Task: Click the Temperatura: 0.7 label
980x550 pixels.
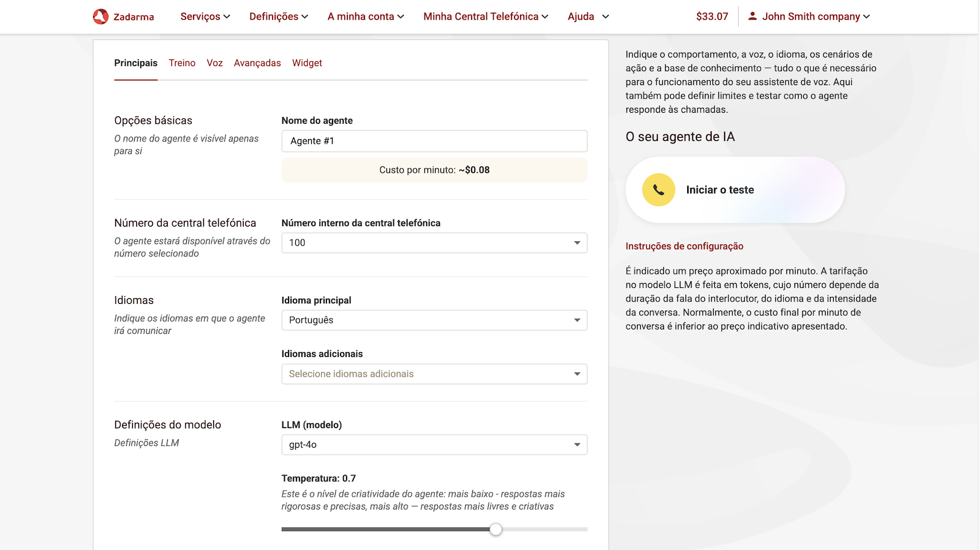Action: [318, 478]
